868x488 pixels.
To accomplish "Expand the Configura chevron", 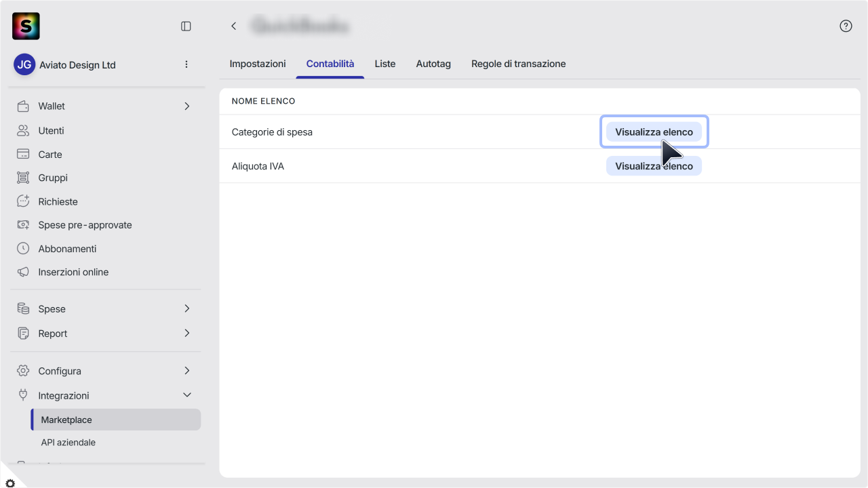I will [187, 371].
